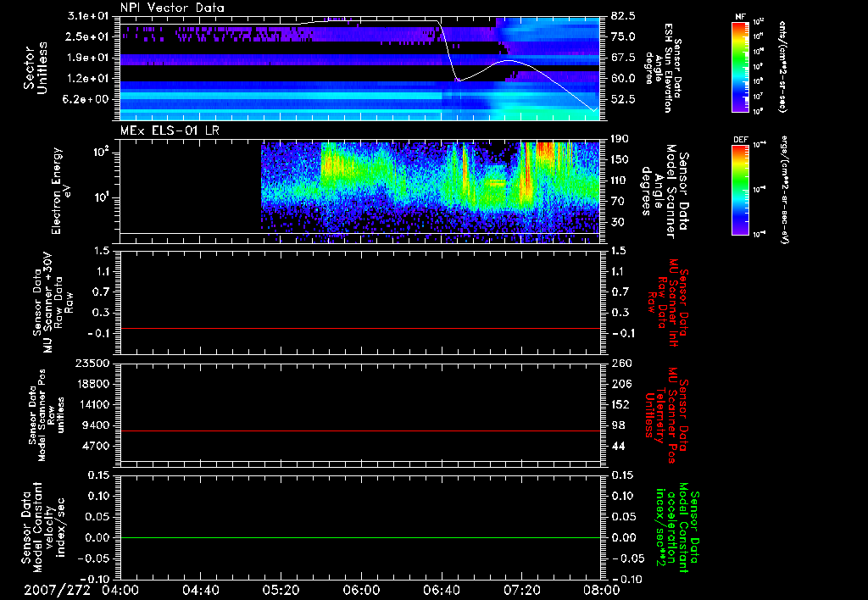
Task: Click the 110 scanner angle tick
Action: (x=620, y=181)
